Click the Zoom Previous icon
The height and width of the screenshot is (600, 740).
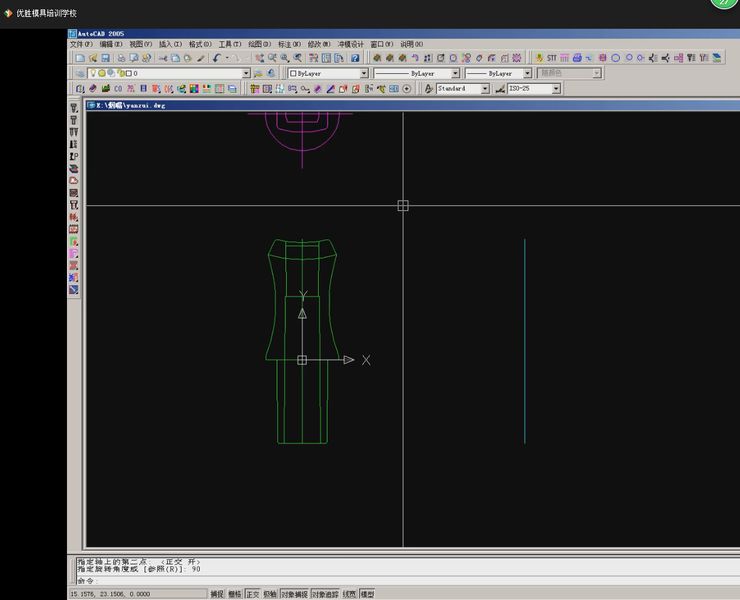point(298,58)
